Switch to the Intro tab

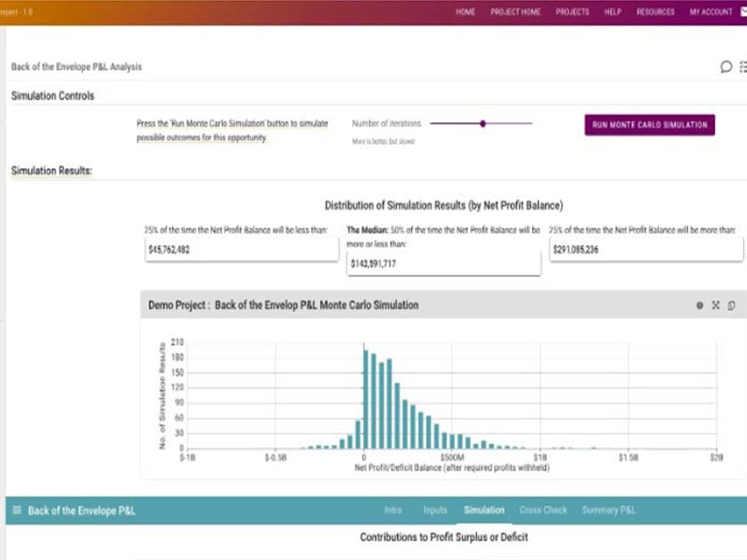tap(393, 510)
